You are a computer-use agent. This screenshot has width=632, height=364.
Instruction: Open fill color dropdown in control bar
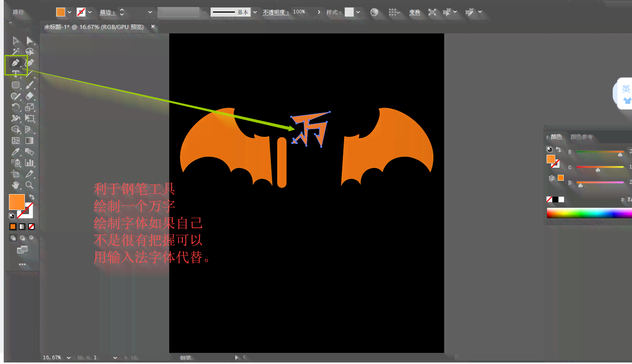pos(69,12)
